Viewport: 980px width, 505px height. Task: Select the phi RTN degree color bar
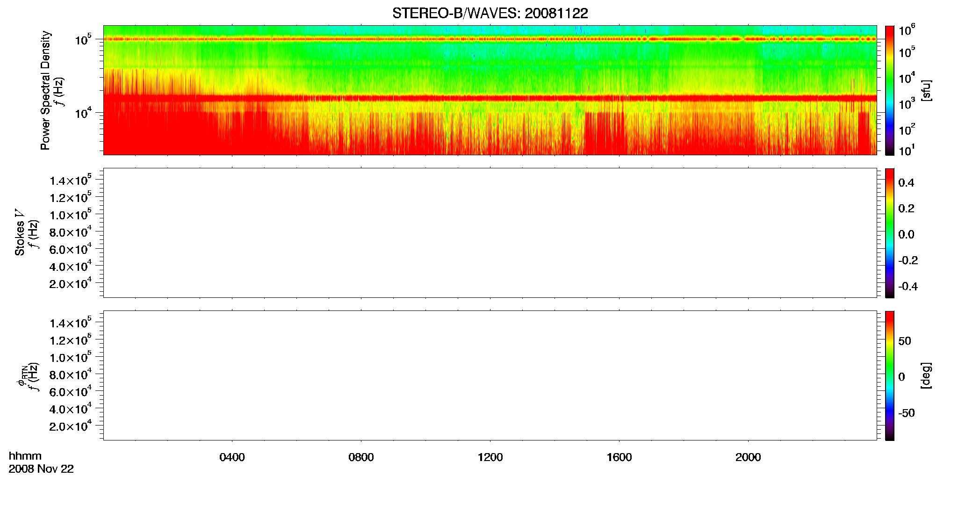[890, 375]
